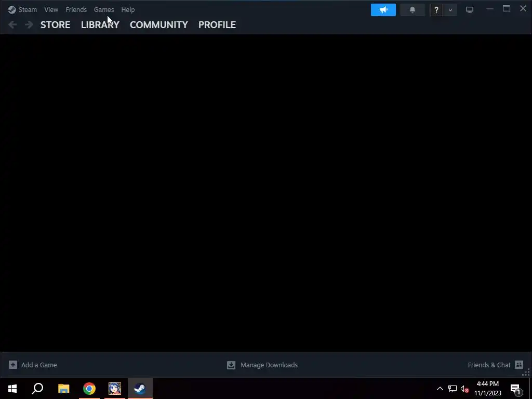532x399 pixels.
Task: Click the Add a Game plus icon
Action: 13,365
